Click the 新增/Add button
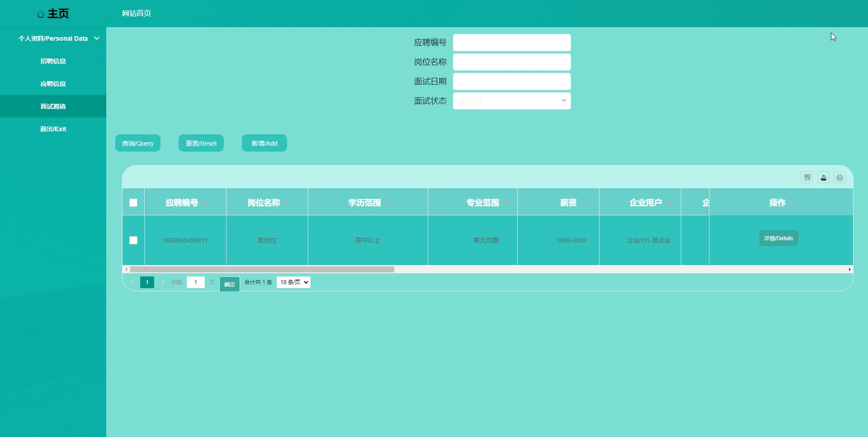 pyautogui.click(x=264, y=143)
